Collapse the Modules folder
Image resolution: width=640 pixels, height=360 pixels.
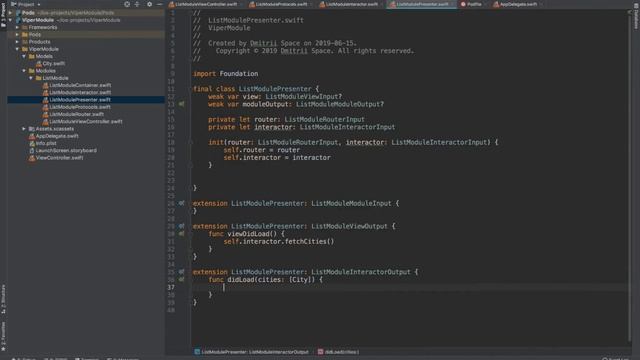coord(24,71)
